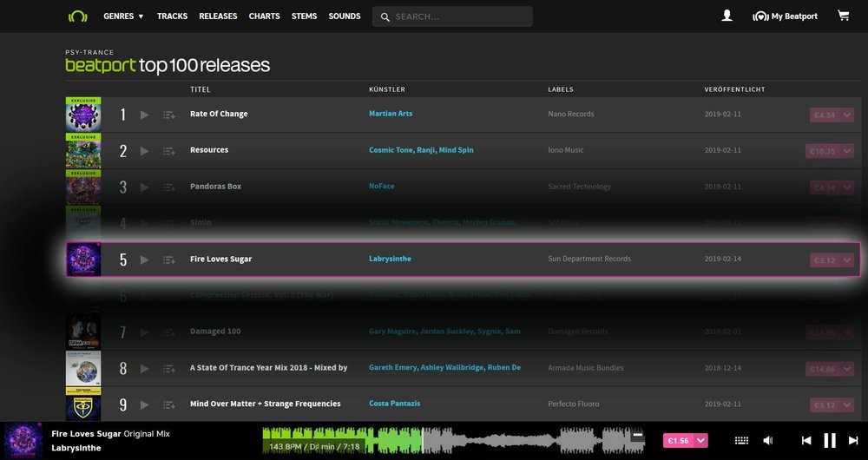Expand the €1.56 purchase options in player
868x460 pixels.
(701, 441)
